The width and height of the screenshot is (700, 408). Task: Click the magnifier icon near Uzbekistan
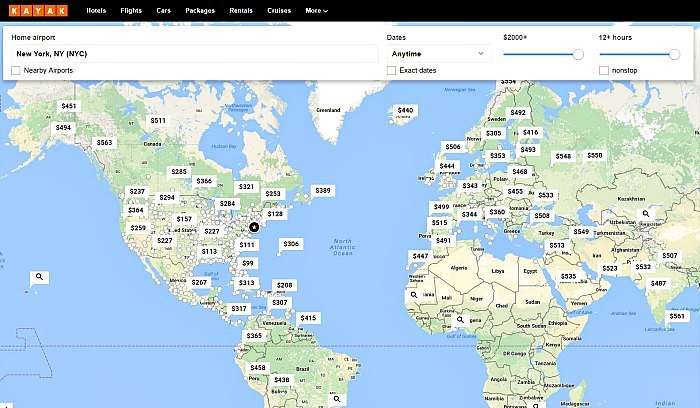tap(647, 213)
